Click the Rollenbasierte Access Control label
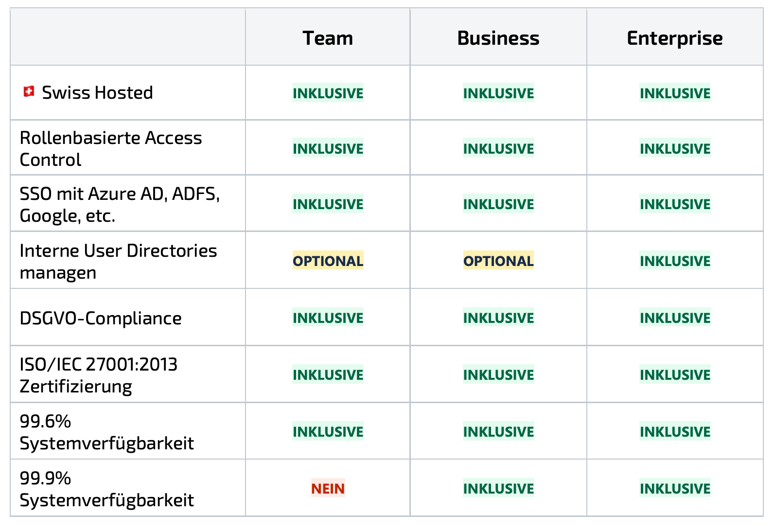The image size is (774, 532). (x=111, y=148)
